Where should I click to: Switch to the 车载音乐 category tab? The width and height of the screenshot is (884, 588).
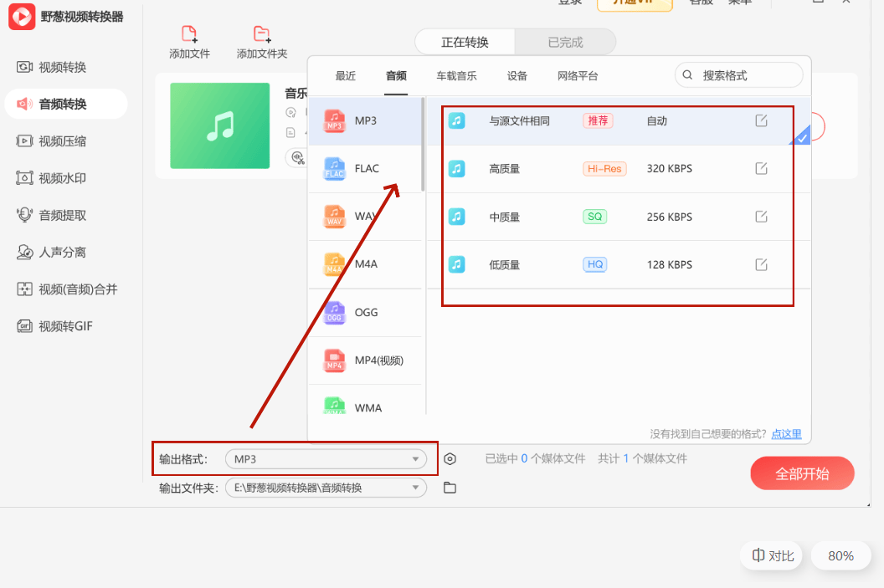tap(456, 74)
